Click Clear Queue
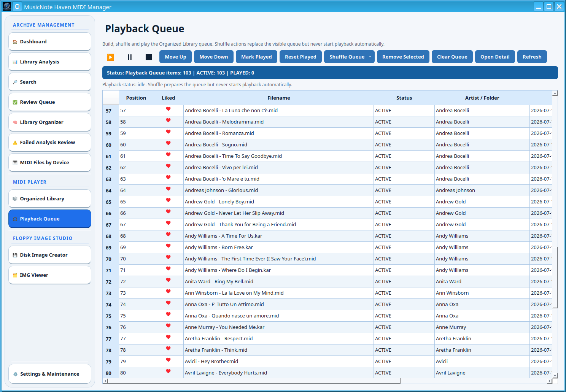Screen dimensions: 566x392 coord(452,57)
